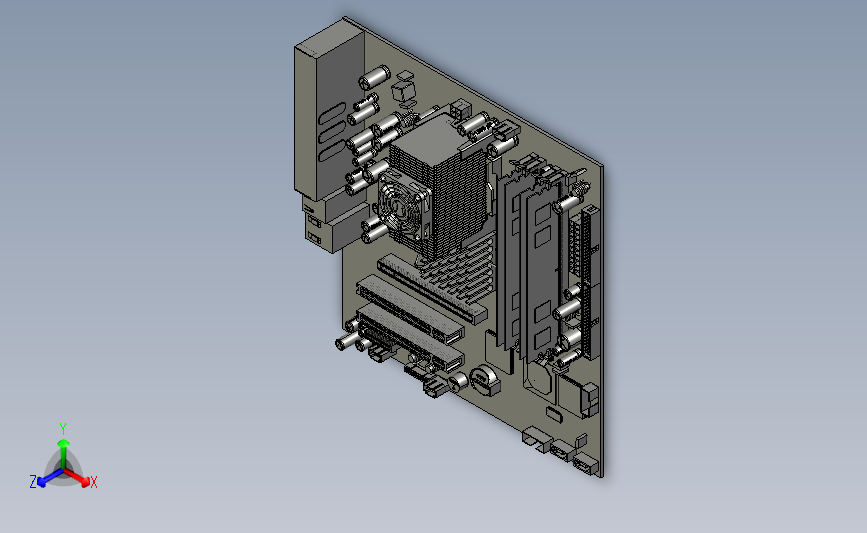Click the green Y axis of the triad
The height and width of the screenshot is (533, 867).
coord(63,454)
